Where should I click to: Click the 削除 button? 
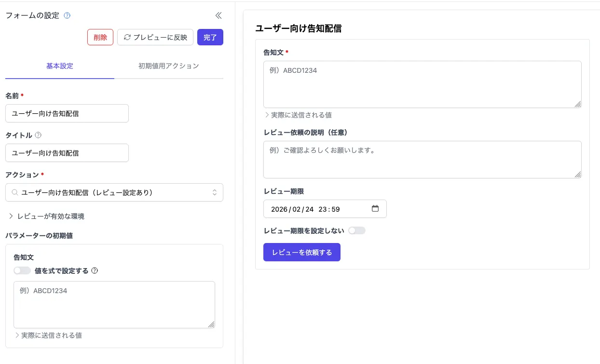click(x=100, y=37)
